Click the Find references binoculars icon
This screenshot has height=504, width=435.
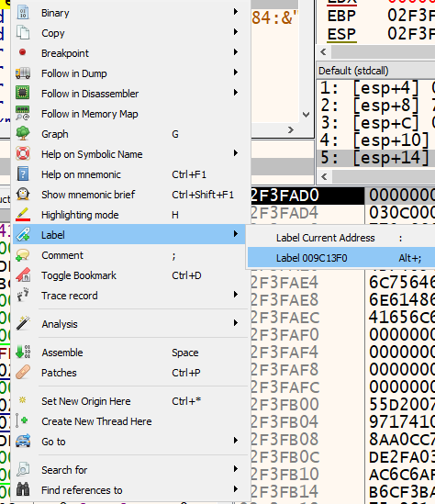[23, 489]
